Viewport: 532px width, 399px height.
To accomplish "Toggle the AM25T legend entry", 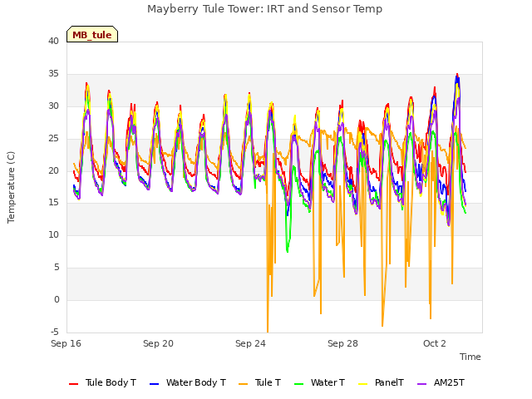I will click(x=441, y=382).
